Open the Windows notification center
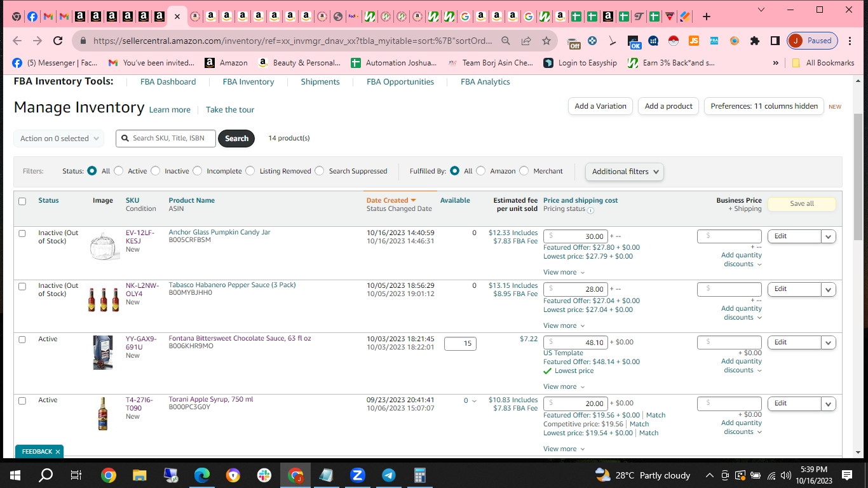This screenshot has width=868, height=488. click(x=846, y=475)
